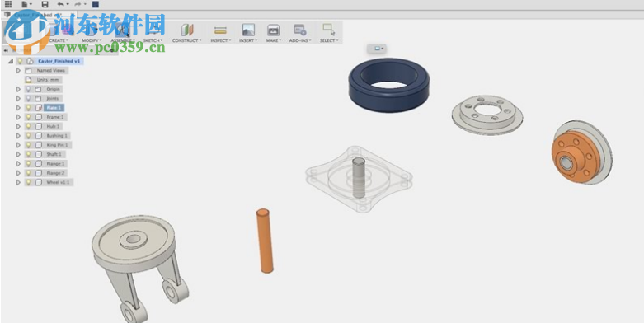Click the Make 3D print icon

click(273, 30)
